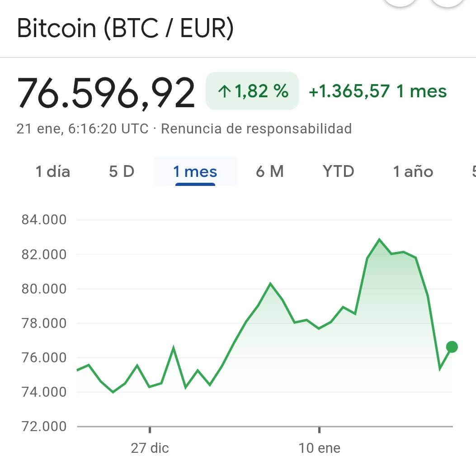Click the current price 76.596,92
Image resolution: width=476 pixels, height=470 pixels.
(106, 93)
